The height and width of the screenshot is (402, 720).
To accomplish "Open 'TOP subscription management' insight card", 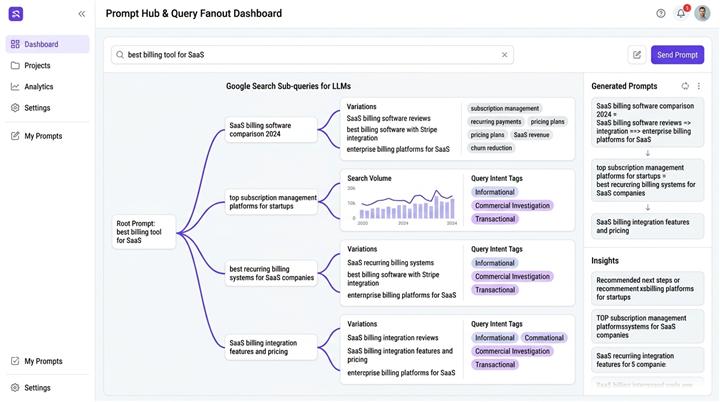I will tap(647, 326).
